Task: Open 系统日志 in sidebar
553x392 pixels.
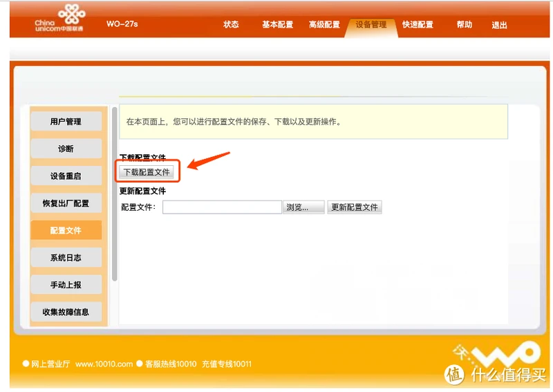Action: 66,257
